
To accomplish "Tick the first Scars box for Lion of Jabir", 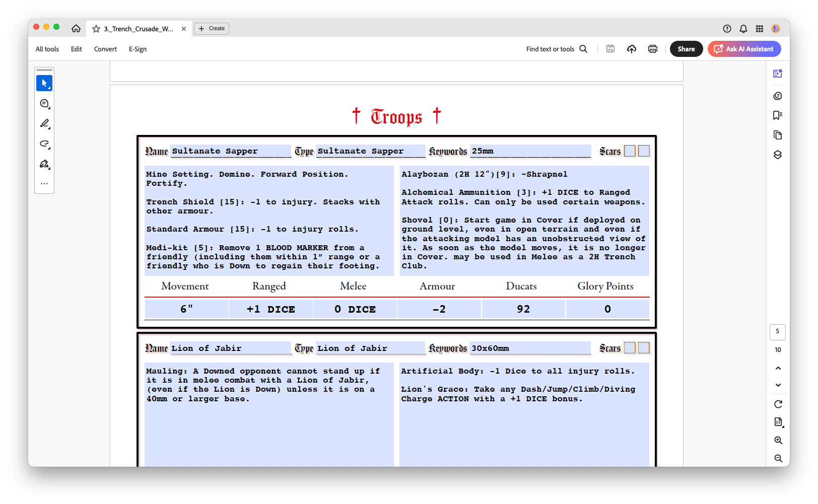I will click(x=630, y=348).
